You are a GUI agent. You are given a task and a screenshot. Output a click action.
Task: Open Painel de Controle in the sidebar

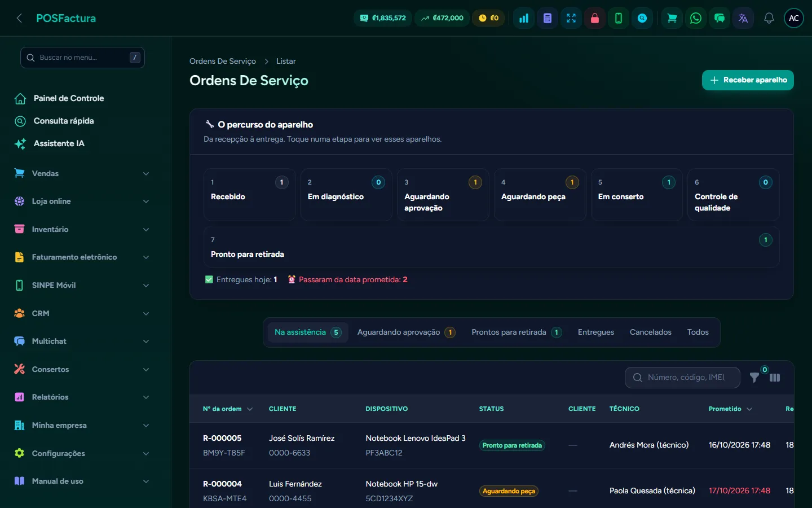82,98
